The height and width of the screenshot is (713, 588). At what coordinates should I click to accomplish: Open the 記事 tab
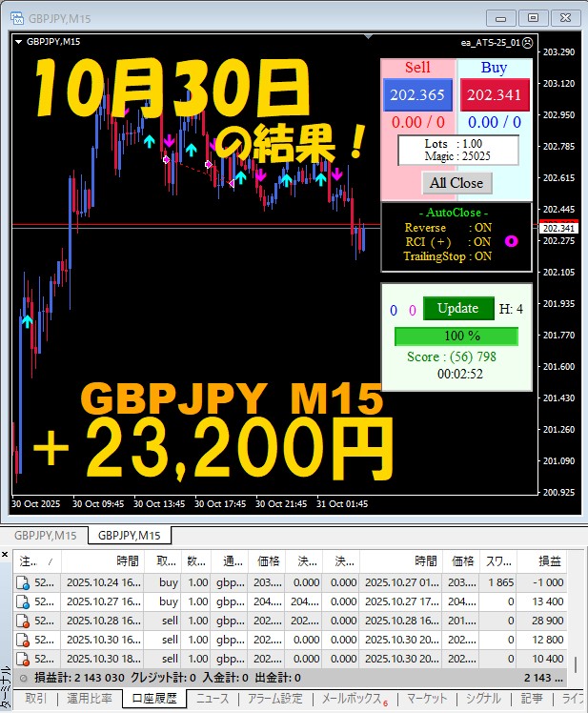coord(532,699)
